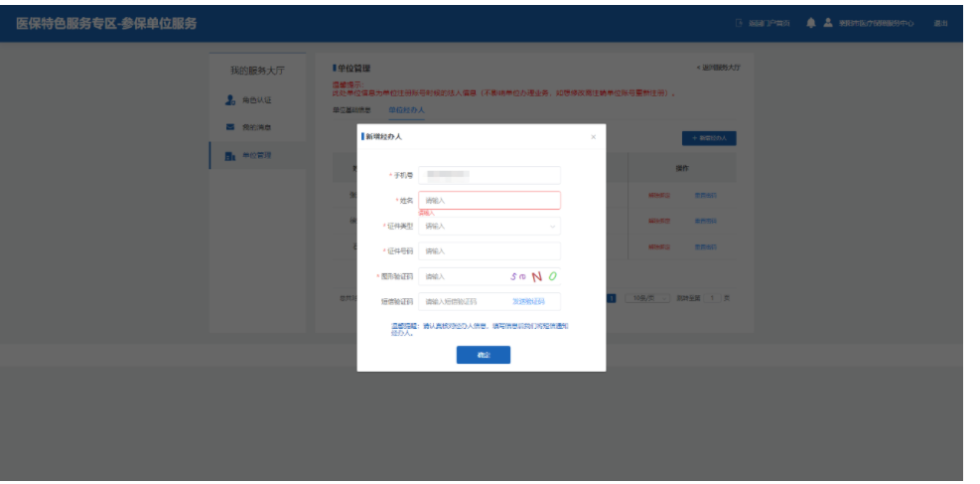This screenshot has width=980, height=484.
Task: Select 单位管理 in the sidebar
Action: pos(257,156)
